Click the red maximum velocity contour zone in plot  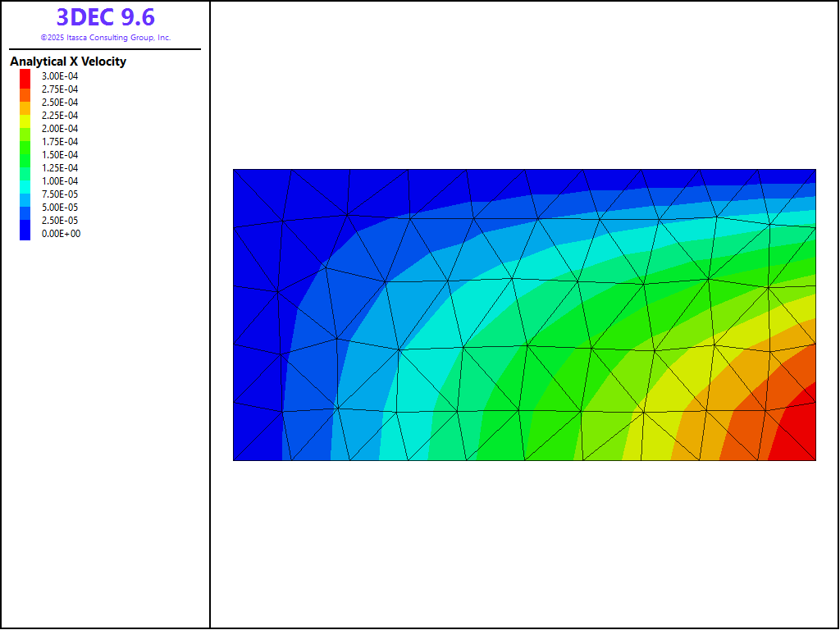[796, 435]
